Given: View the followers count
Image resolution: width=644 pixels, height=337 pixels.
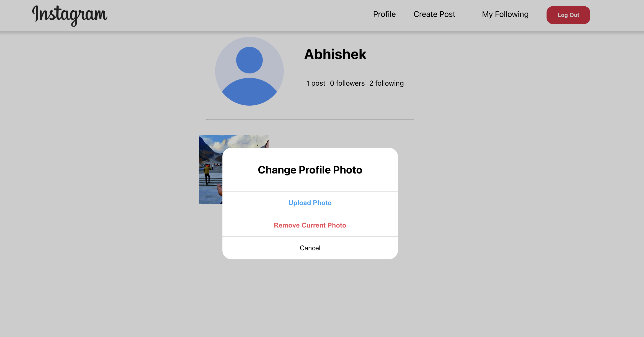Looking at the screenshot, I should tap(347, 83).
